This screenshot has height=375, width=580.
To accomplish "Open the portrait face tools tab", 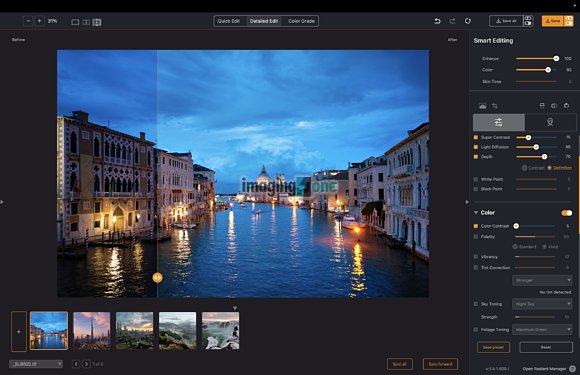I will pyautogui.click(x=550, y=122).
